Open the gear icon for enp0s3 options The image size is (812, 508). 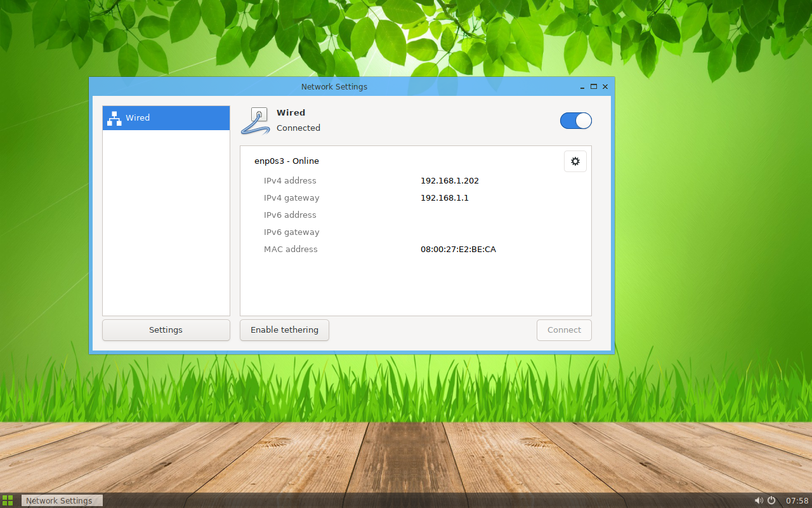575,161
